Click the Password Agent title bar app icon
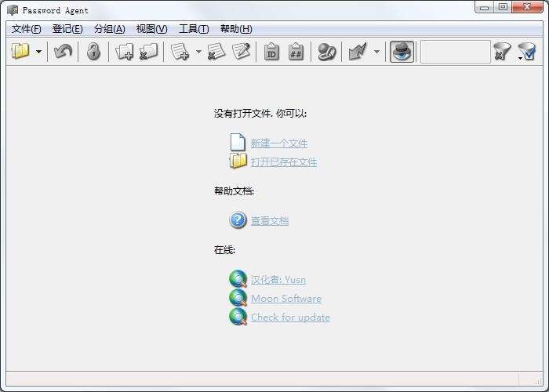This screenshot has height=392, width=549. [x=13, y=10]
